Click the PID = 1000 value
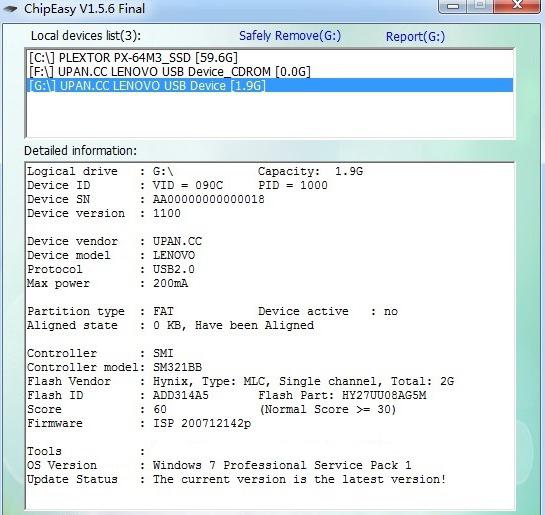545x515 pixels. tap(293, 185)
